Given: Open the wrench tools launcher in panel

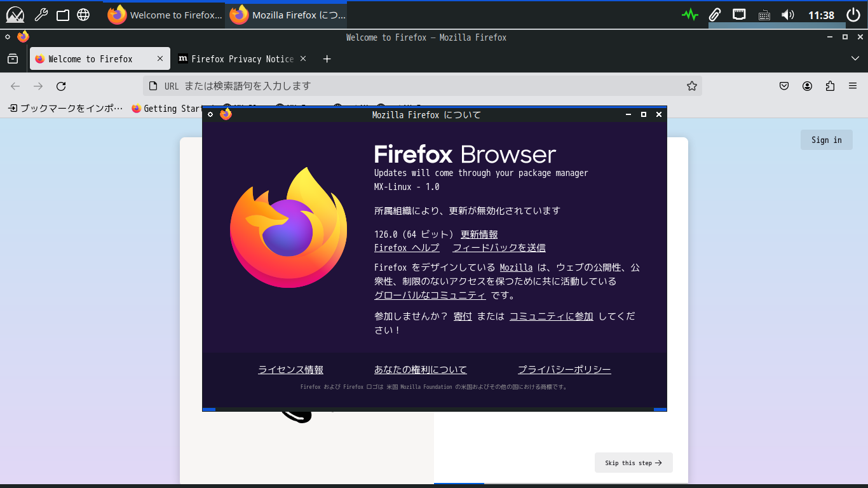Looking at the screenshot, I should tap(41, 15).
